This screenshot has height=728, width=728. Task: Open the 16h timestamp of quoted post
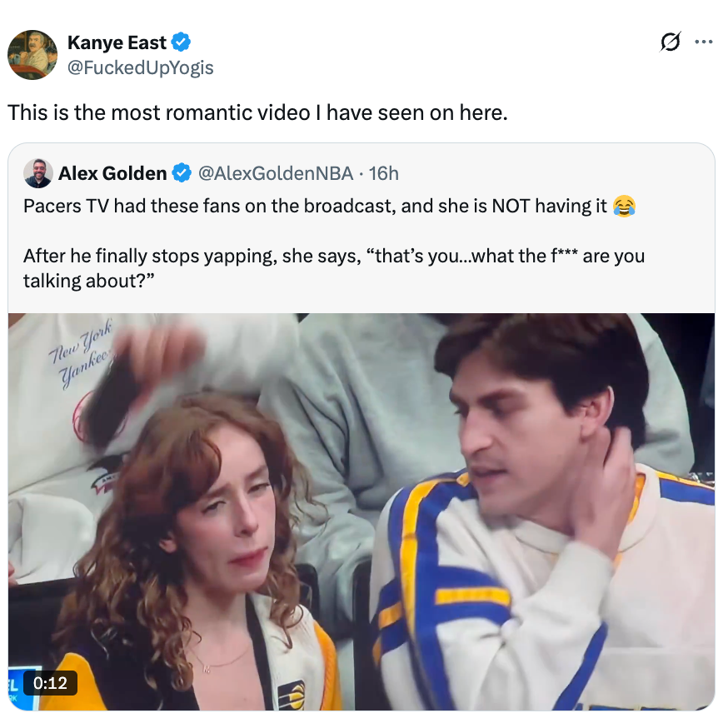383,173
